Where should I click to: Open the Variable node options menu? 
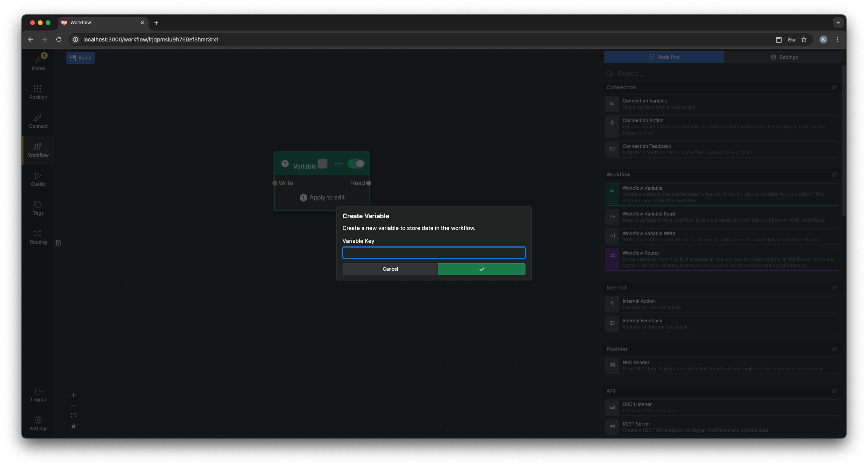pos(339,164)
